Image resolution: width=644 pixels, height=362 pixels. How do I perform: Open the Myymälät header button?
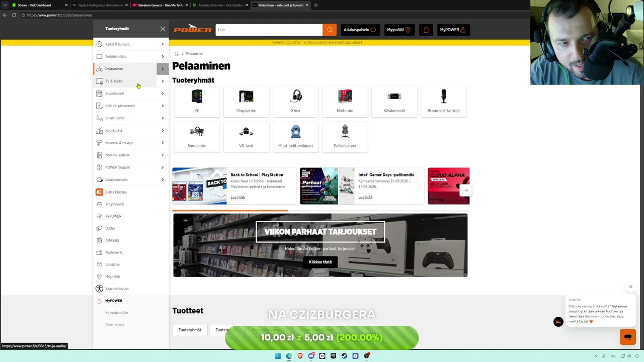pyautogui.click(x=399, y=30)
